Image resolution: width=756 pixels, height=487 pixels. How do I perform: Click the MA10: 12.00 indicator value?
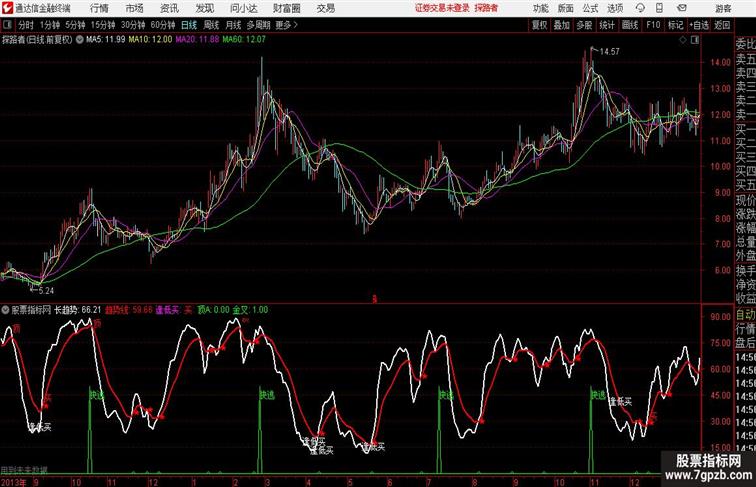(x=150, y=40)
